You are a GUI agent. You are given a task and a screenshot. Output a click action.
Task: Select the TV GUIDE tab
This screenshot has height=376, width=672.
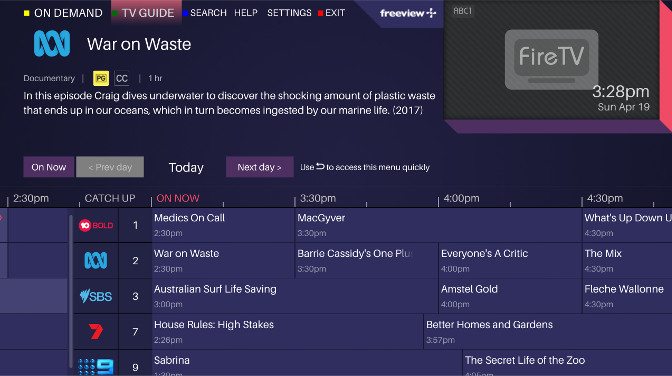(147, 12)
